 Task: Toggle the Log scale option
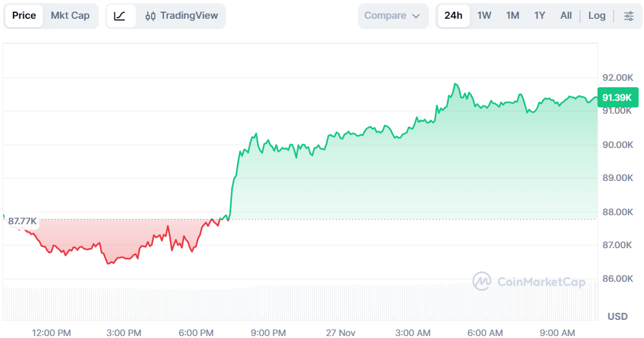coord(597,16)
